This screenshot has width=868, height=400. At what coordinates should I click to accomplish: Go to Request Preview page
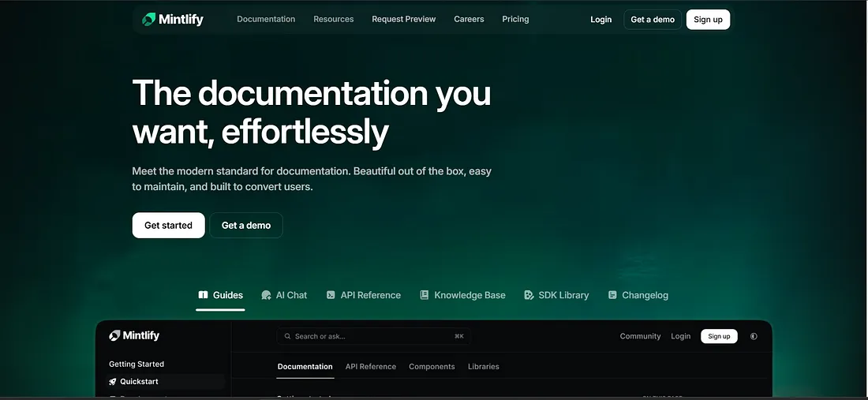click(x=403, y=19)
